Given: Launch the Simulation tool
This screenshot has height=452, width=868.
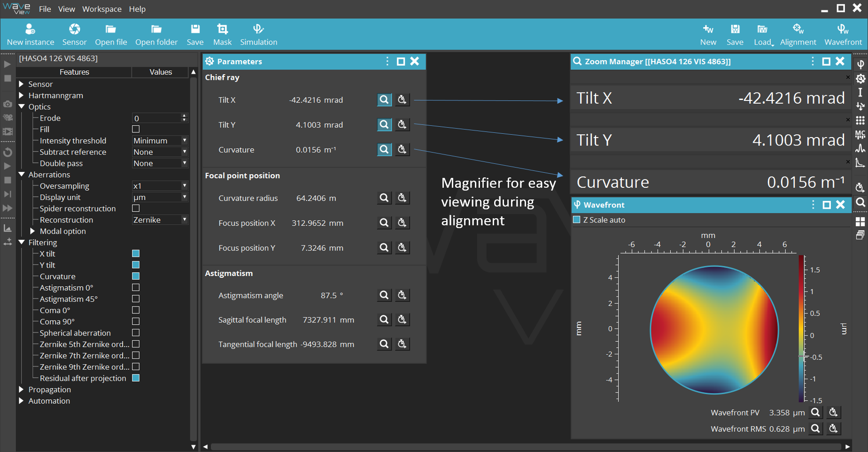Looking at the screenshot, I should pyautogui.click(x=258, y=35).
